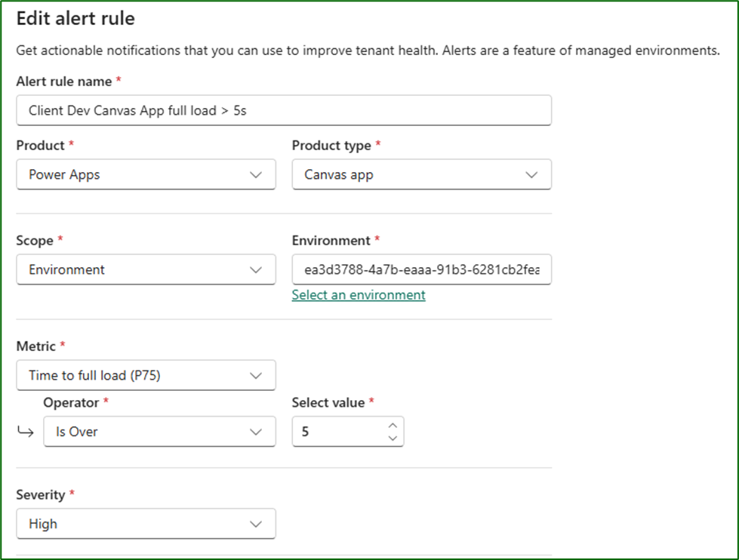Click the chevron icon in Product dropdown
The width and height of the screenshot is (739, 560).
pos(256,174)
